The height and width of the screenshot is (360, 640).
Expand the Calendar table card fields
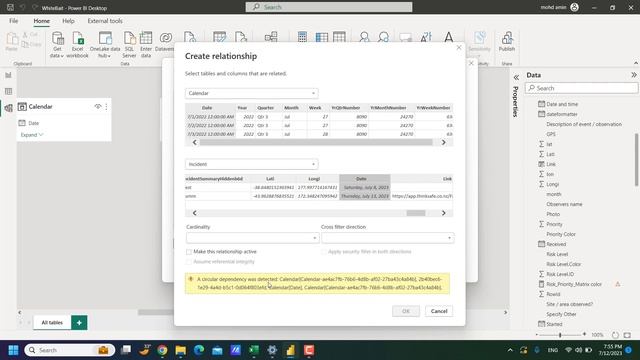pyautogui.click(x=32, y=135)
